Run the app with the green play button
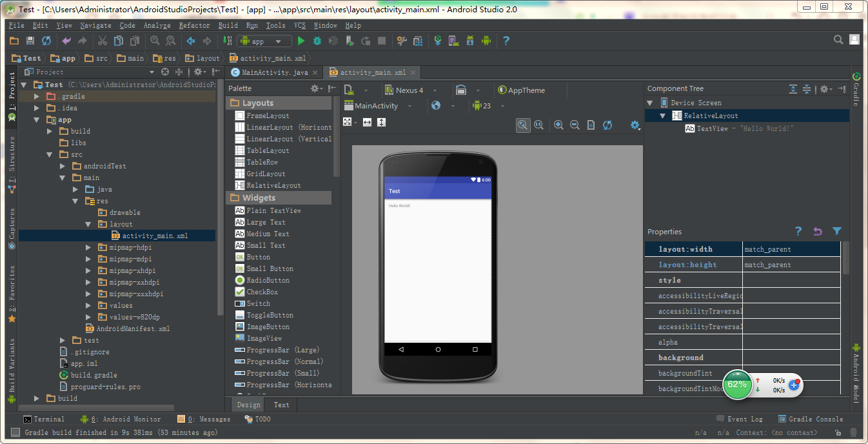This screenshot has height=444, width=868. point(301,41)
